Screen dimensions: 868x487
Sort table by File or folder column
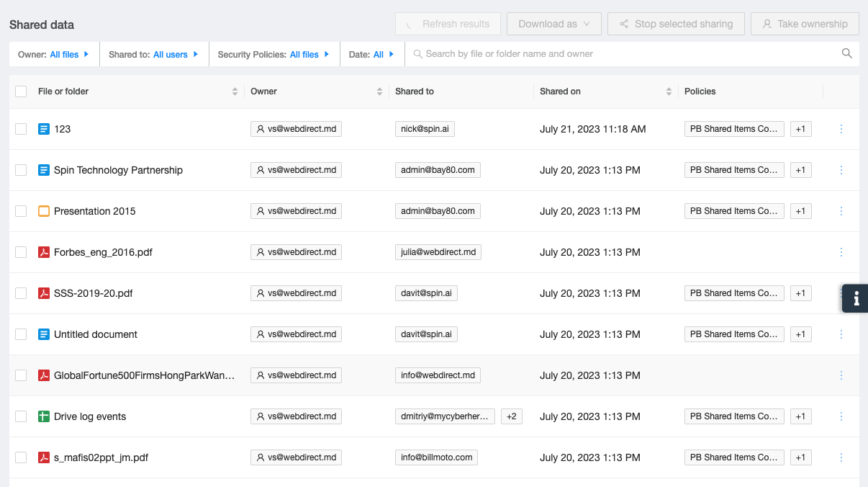pyautogui.click(x=235, y=91)
